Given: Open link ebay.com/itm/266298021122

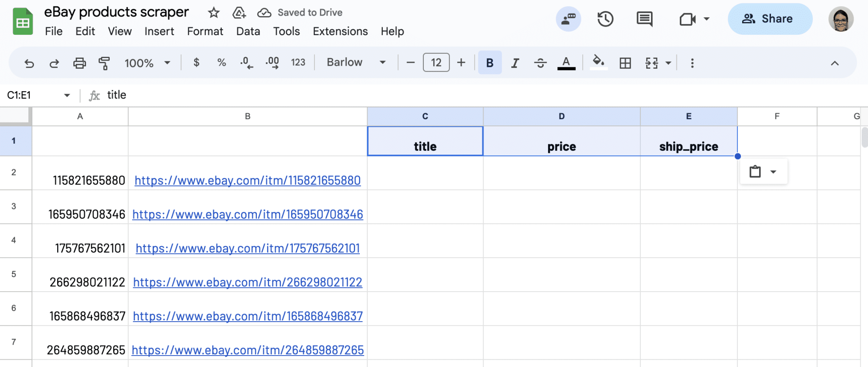Looking at the screenshot, I should (x=248, y=282).
